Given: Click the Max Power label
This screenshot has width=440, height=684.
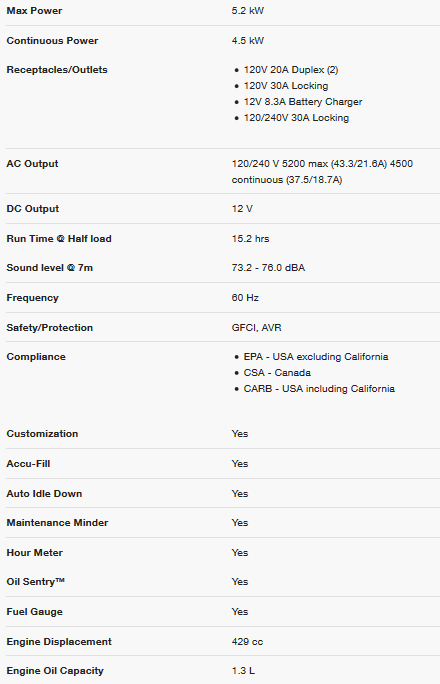Looking at the screenshot, I should point(34,11).
